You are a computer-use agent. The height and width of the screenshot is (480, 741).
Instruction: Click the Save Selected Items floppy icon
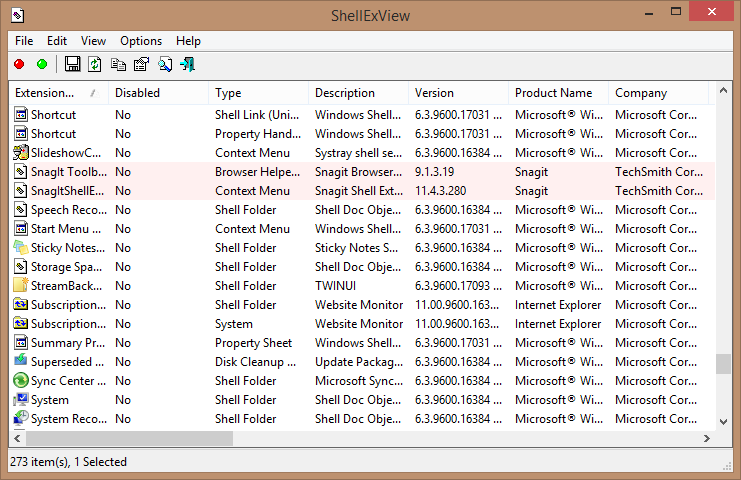[x=72, y=64]
